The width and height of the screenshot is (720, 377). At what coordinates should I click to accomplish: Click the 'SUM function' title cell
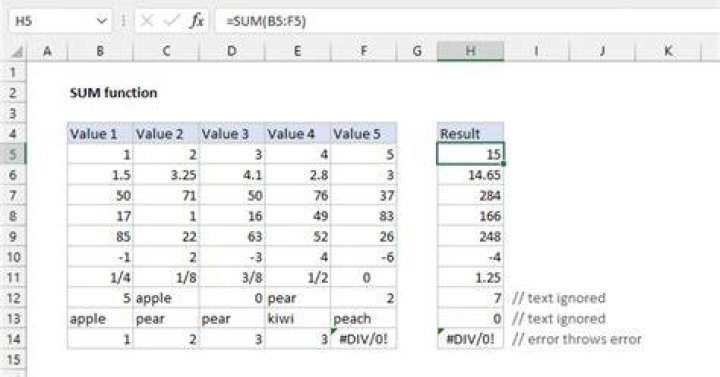click(x=113, y=93)
